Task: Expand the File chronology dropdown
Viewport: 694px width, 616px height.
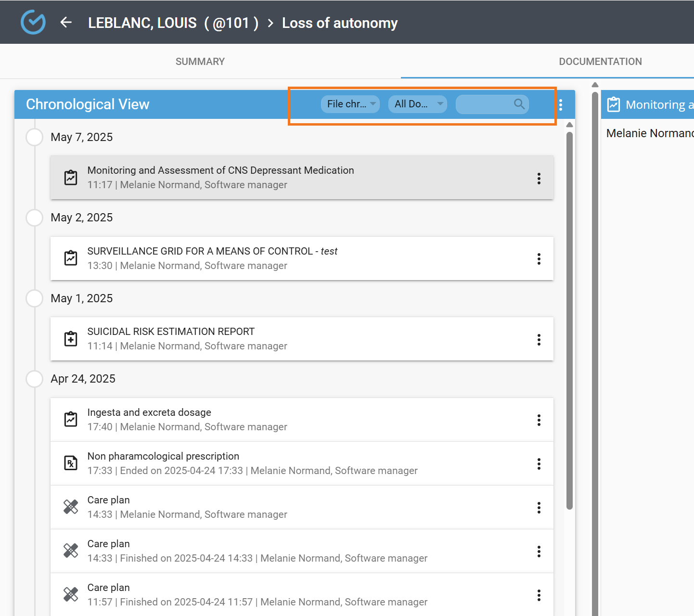Action: coord(350,104)
